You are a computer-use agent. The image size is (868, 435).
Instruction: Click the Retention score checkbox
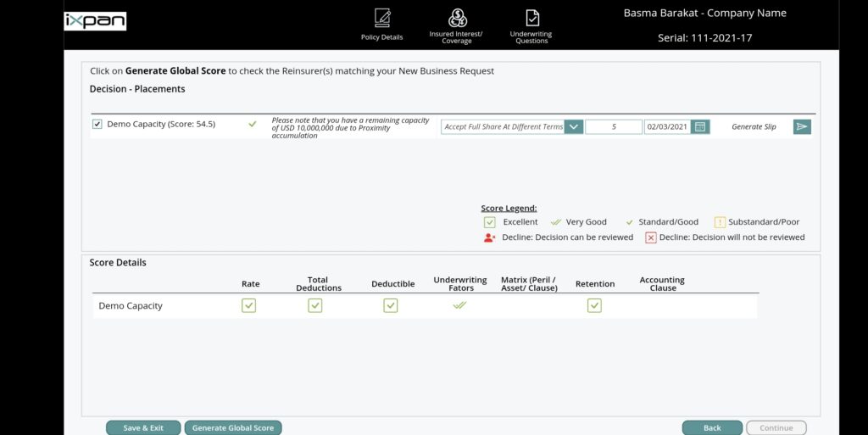594,305
